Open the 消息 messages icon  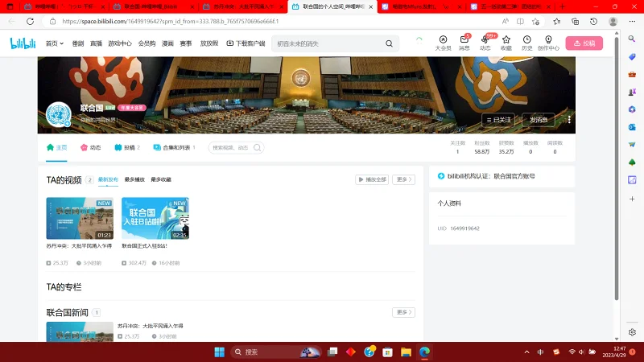pos(464,43)
